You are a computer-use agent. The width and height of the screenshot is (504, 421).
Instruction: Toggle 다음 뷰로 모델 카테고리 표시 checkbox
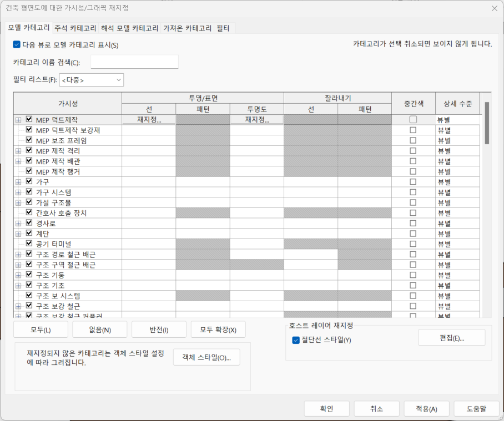click(x=17, y=44)
